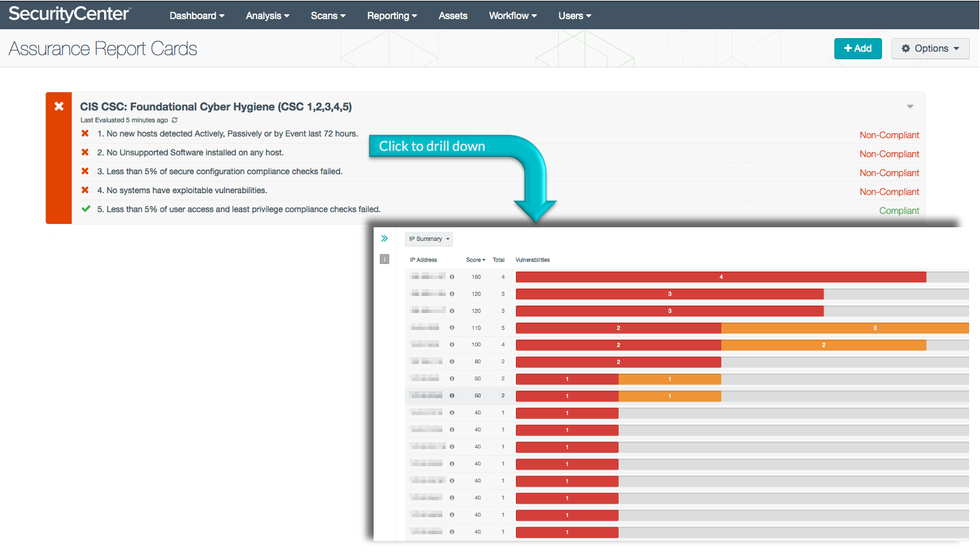Click the Compliant status for policy 5
The image size is (980, 558).
pyautogui.click(x=899, y=211)
